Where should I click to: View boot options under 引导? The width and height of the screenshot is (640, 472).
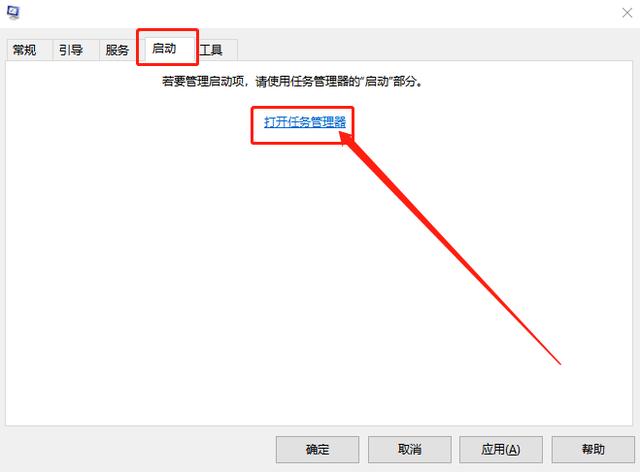[x=71, y=50]
